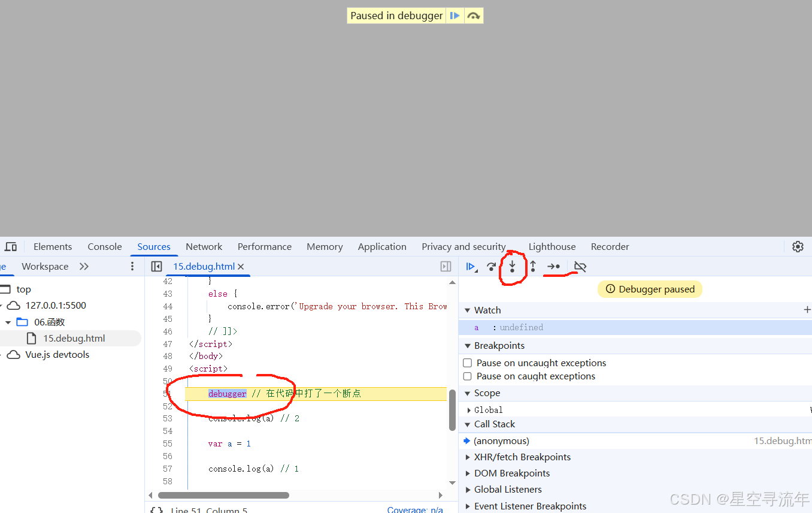The height and width of the screenshot is (513, 812).
Task: Deactivate breakpoints icon
Action: click(x=580, y=267)
